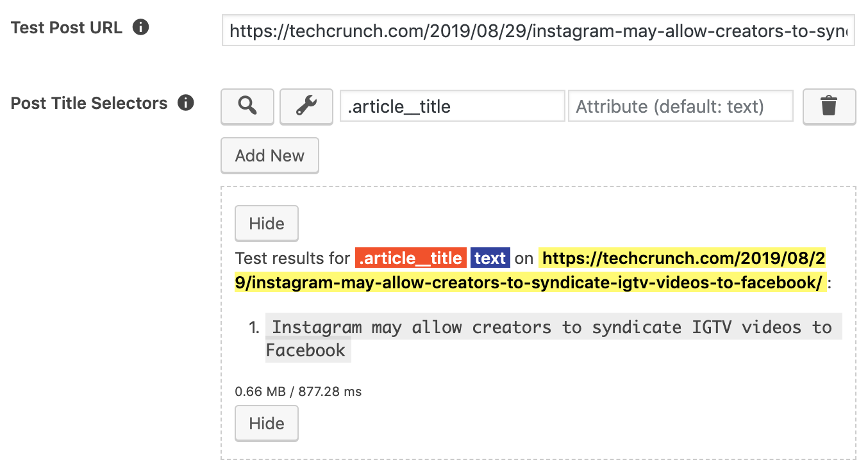Screen dimensions: 868x469
Task: Click the magnifier test selector button
Action: 247,106
